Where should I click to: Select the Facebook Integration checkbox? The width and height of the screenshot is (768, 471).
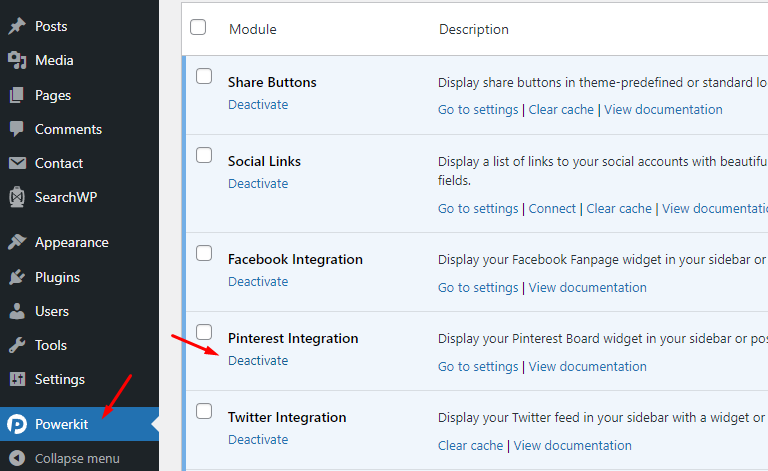[204, 253]
